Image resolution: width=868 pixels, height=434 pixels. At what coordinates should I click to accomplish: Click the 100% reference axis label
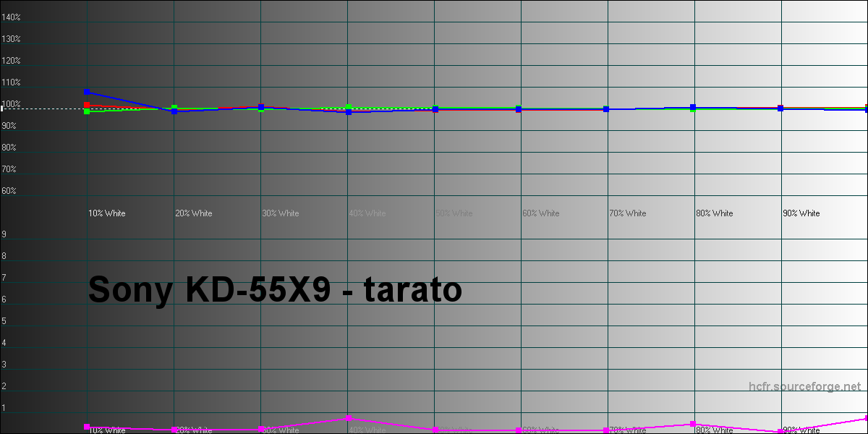click(11, 104)
